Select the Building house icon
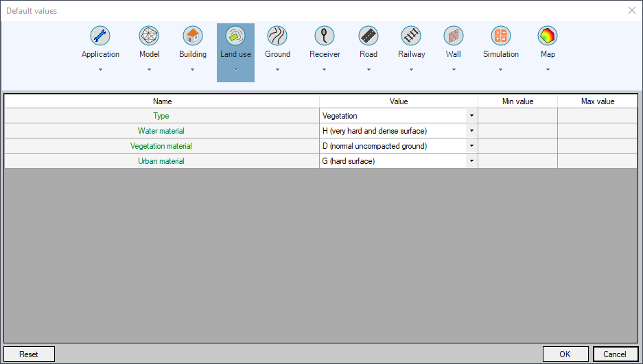Screen dimensions: 643x364 [x=193, y=36]
